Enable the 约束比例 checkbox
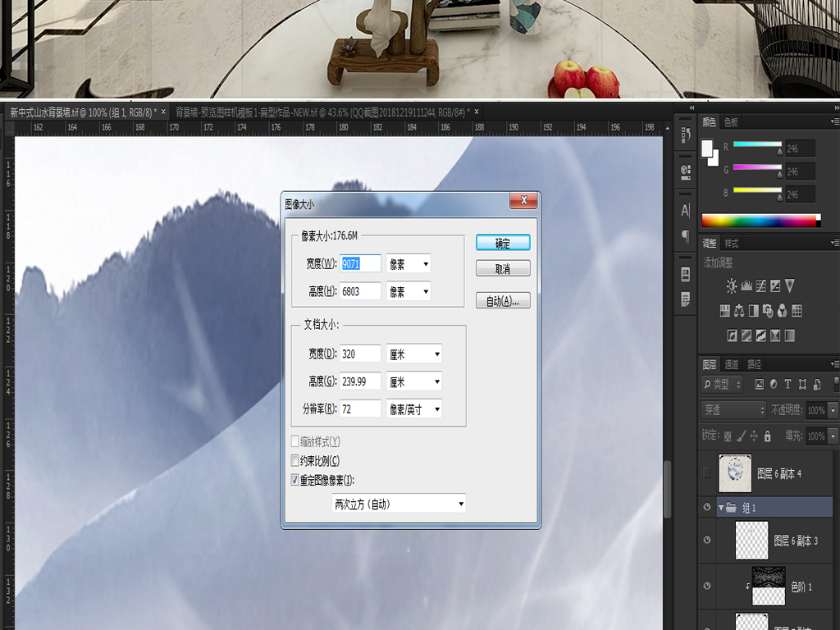840x630 pixels. point(295,461)
